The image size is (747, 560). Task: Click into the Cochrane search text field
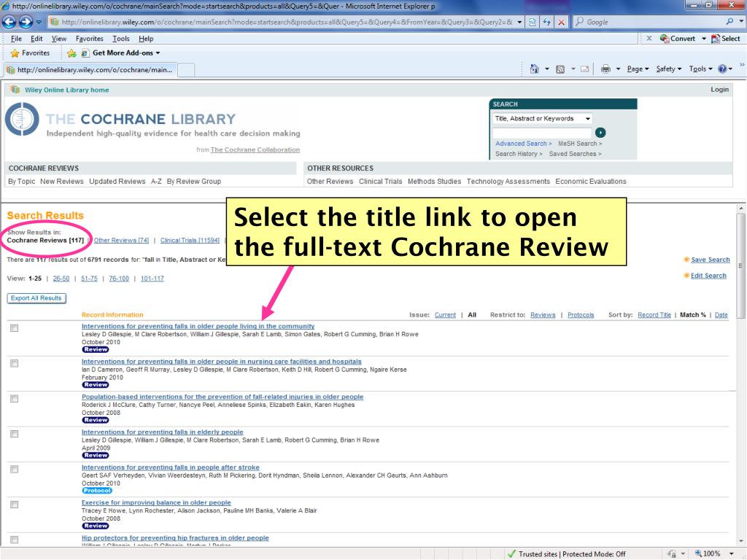pyautogui.click(x=542, y=133)
